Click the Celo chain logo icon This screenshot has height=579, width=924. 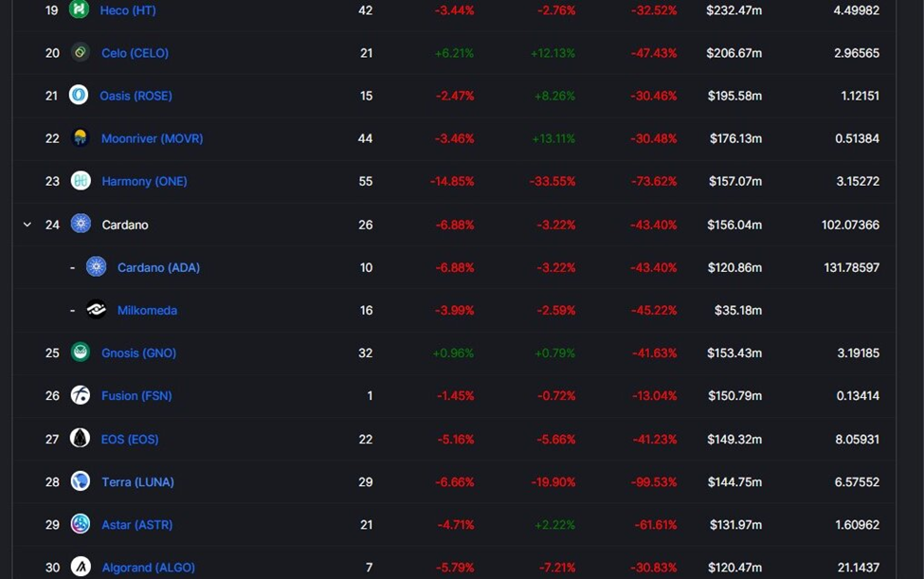(81, 52)
